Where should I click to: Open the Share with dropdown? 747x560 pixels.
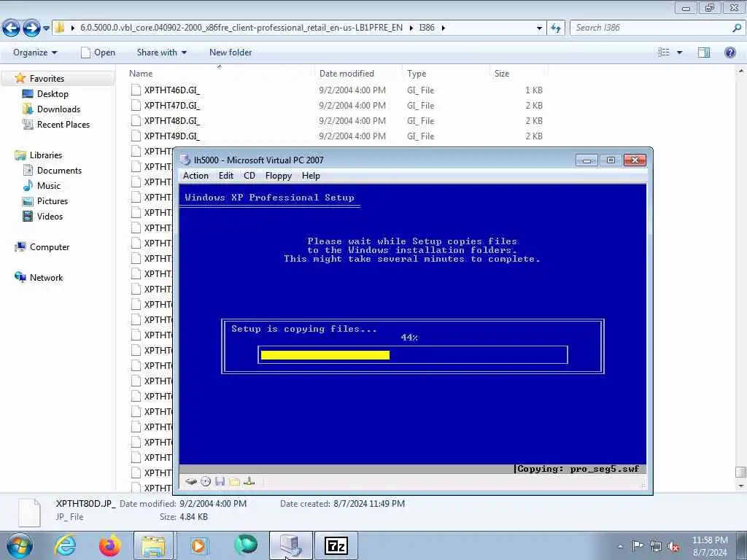click(161, 52)
